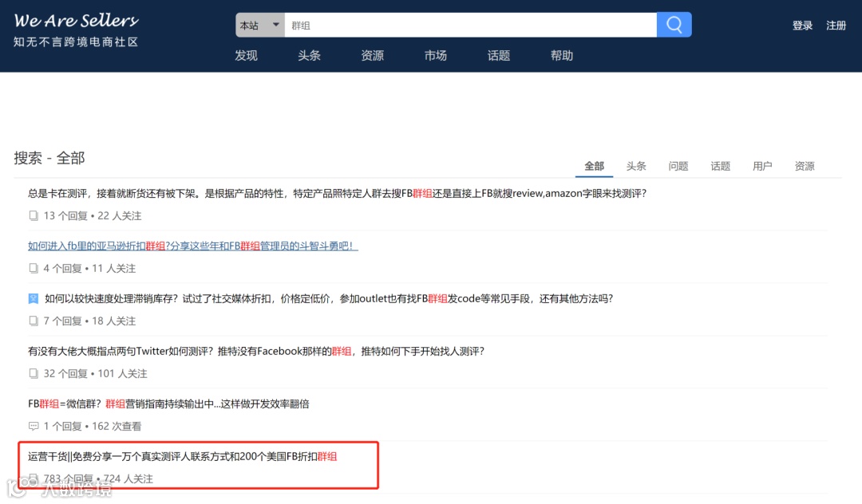Image resolution: width=862 pixels, height=504 pixels.
Task: Open result 有没有大佬大概指点两句Twitter如何测评
Action: (x=256, y=352)
